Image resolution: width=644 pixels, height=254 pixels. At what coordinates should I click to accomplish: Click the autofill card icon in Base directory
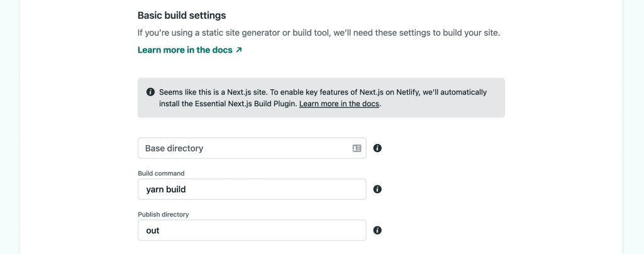click(357, 148)
